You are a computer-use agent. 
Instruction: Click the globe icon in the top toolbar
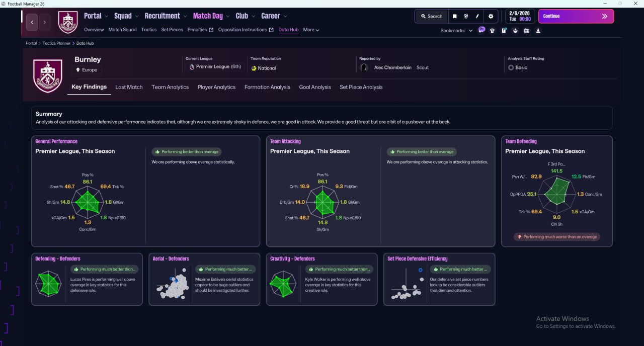(x=466, y=16)
